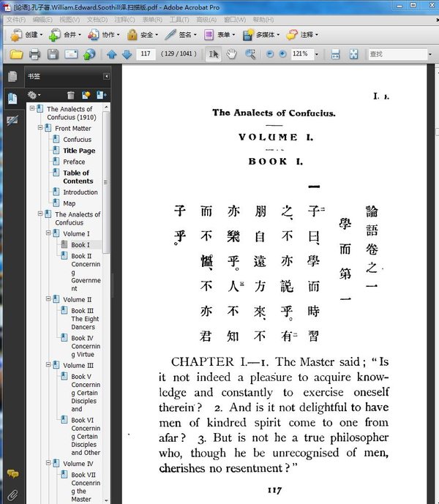The width and height of the screenshot is (439, 504).
Task: Open the 多媒体 (Multimedia) dropdown
Action: pyautogui.click(x=260, y=34)
